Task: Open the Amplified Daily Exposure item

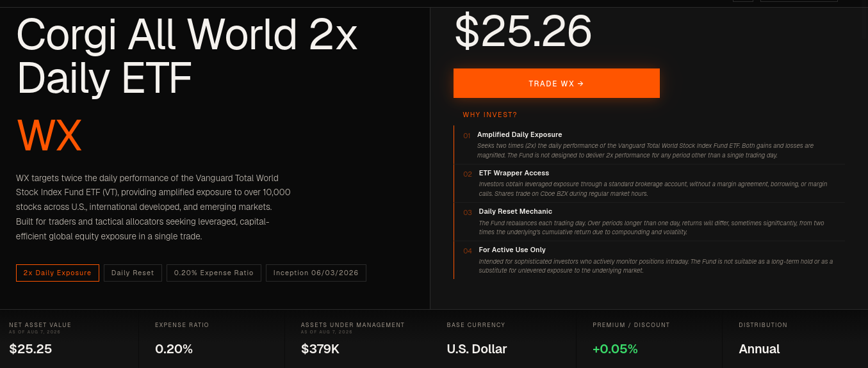Action: [x=650, y=145]
